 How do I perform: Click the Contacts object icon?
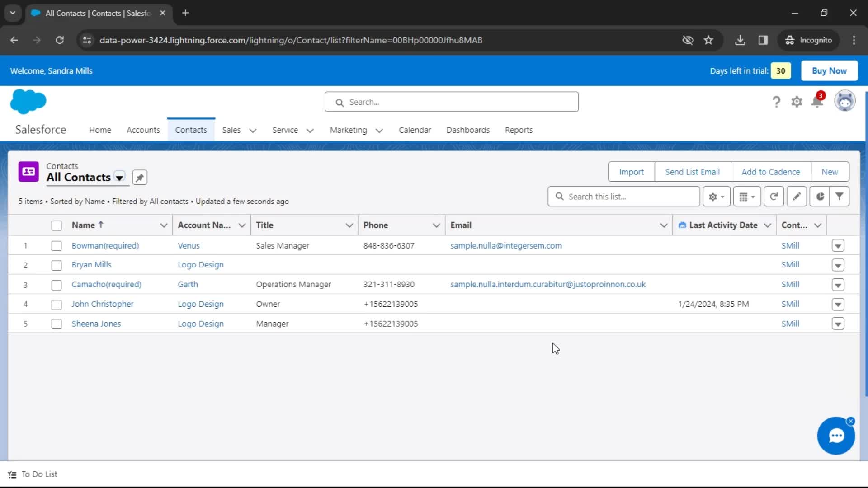28,172
